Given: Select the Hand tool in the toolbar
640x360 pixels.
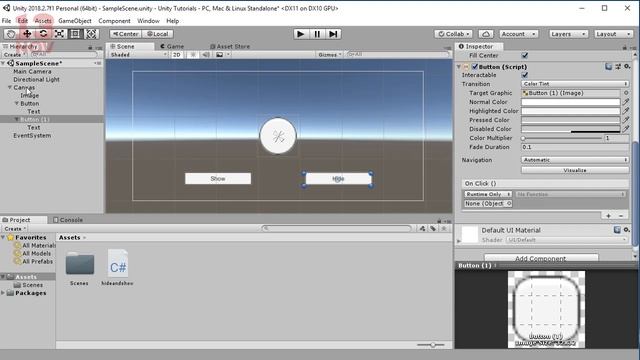Looking at the screenshot, I should click(11, 34).
